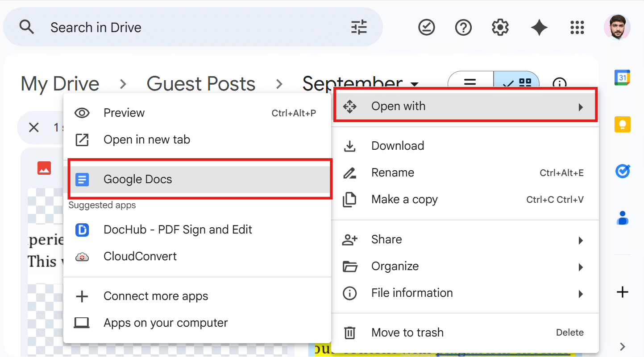Open Contacts side panel icon
This screenshot has width=644, height=357.
click(622, 218)
